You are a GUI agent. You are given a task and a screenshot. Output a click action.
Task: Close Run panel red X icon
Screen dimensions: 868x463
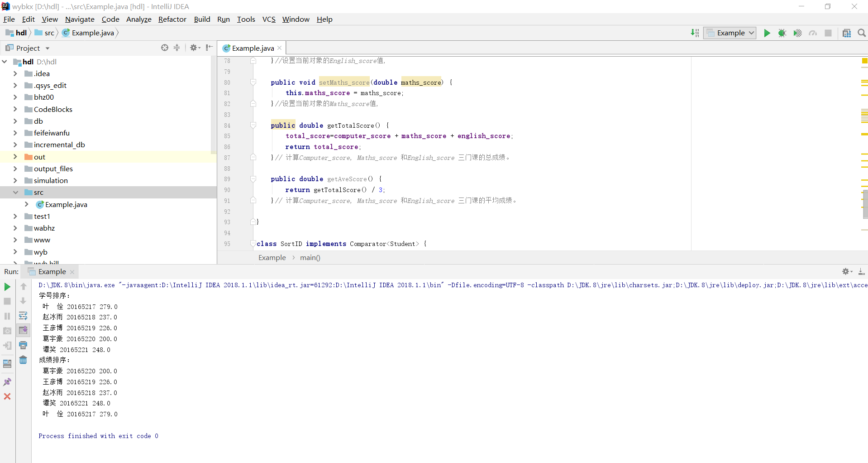pyautogui.click(x=7, y=396)
